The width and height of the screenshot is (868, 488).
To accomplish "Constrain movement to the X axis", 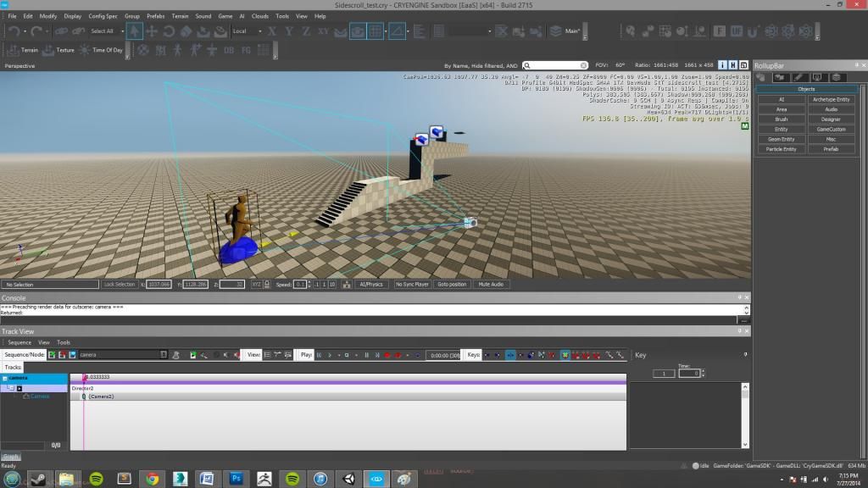I will click(x=271, y=31).
